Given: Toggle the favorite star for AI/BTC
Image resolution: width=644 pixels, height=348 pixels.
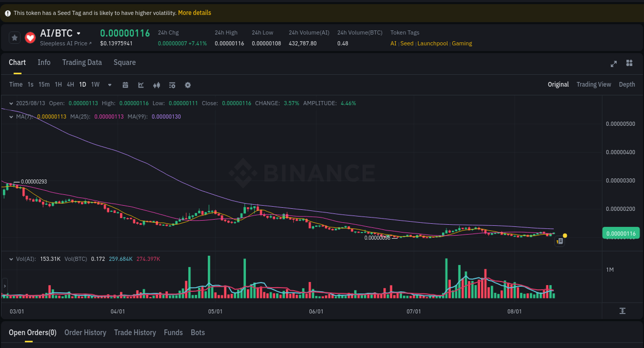Looking at the screenshot, I should click(14, 37).
